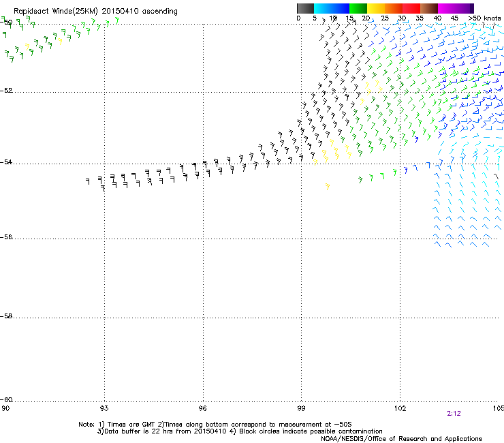Click the '>50 knots' legend label
This screenshot has height=443, width=504.
(x=484, y=18)
